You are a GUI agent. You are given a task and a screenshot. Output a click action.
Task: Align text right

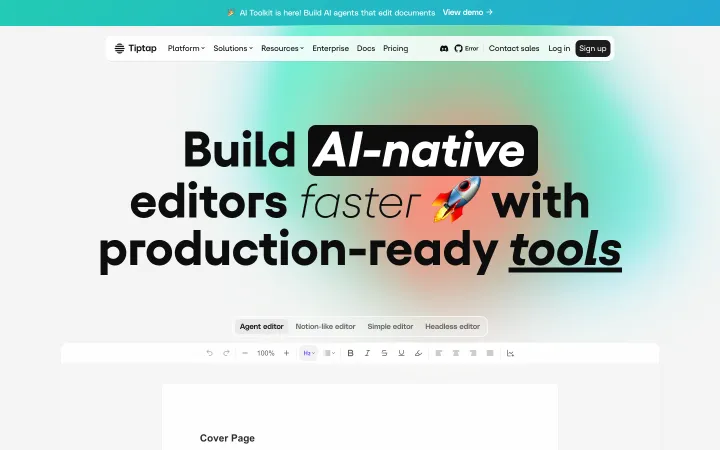(473, 353)
